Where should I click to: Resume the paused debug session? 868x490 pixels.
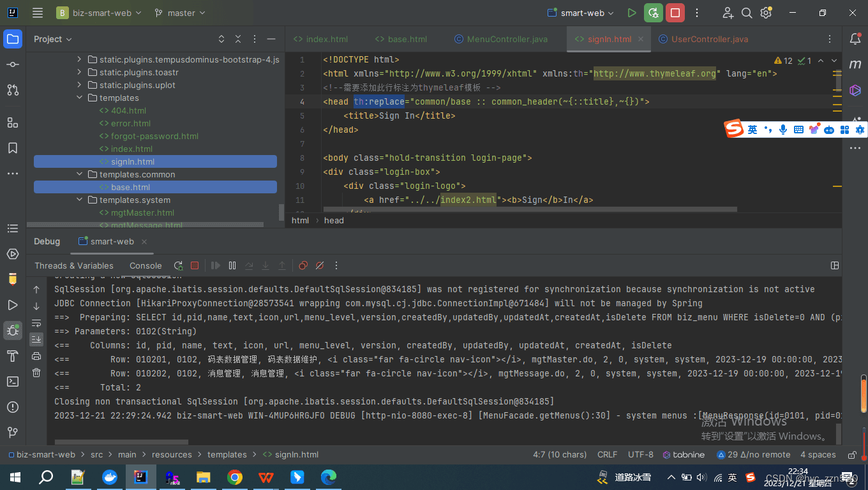click(215, 265)
